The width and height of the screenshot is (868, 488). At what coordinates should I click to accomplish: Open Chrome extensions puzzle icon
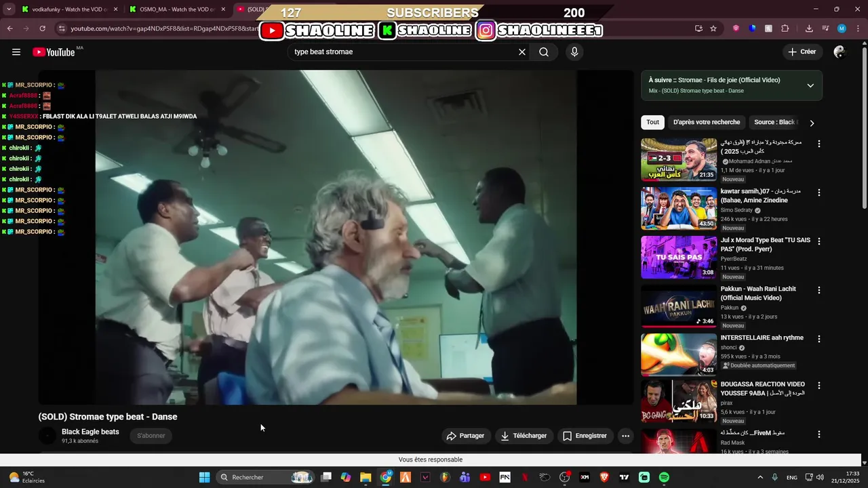tap(785, 28)
